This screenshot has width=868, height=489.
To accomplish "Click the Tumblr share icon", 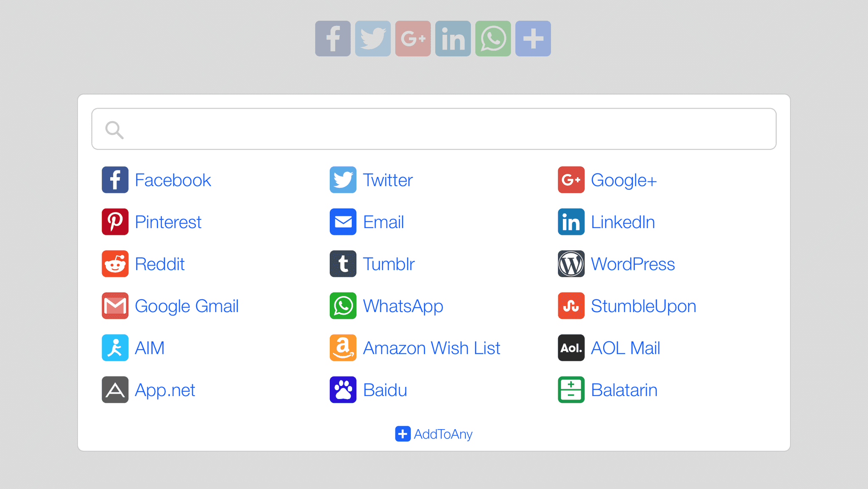I will [x=343, y=263].
